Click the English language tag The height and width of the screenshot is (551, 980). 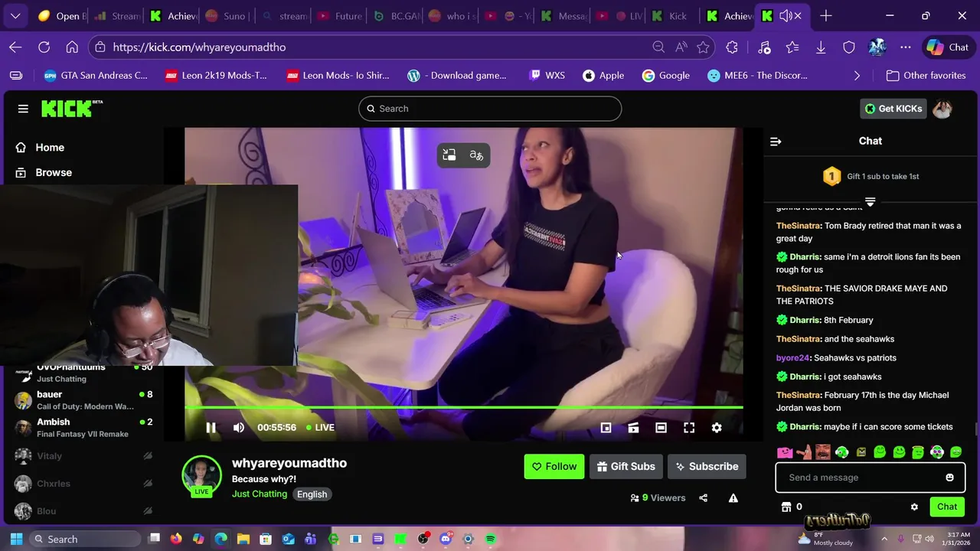tap(312, 494)
